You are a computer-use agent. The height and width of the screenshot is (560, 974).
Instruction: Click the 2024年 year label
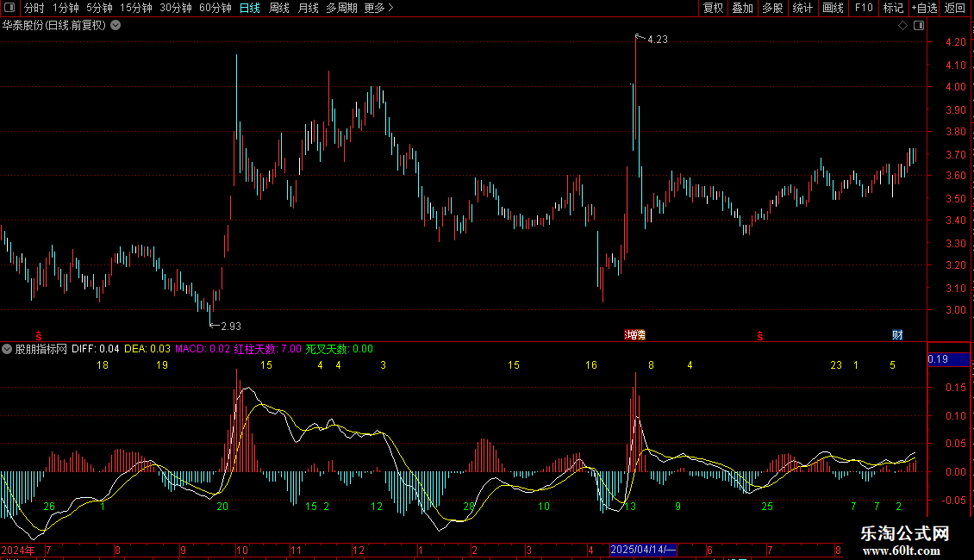18,550
